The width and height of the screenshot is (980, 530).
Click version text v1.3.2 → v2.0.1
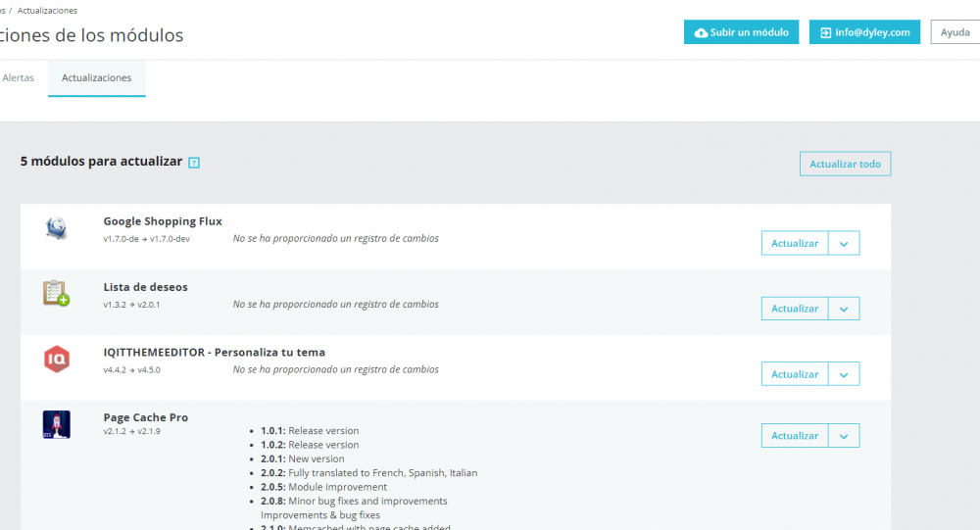(x=131, y=305)
